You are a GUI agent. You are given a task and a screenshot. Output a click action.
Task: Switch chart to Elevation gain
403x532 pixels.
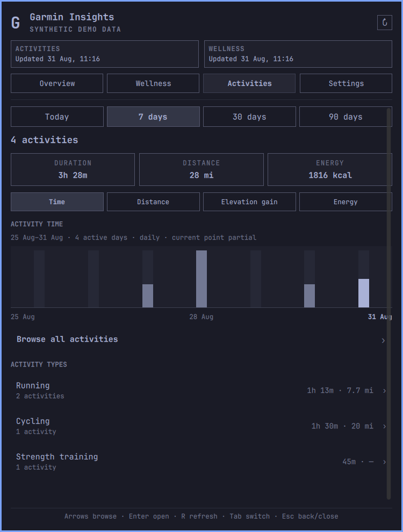click(249, 202)
